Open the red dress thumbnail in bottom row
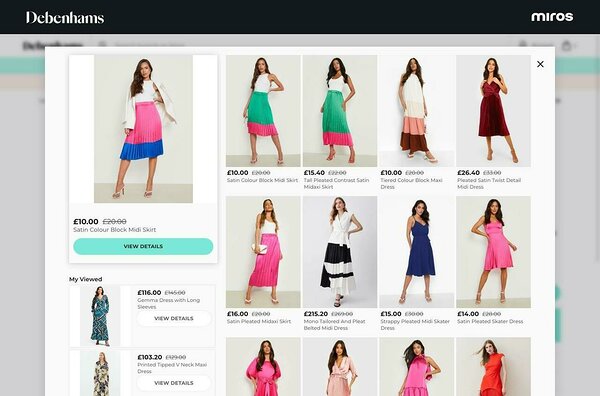The image size is (600, 396). click(x=493, y=367)
